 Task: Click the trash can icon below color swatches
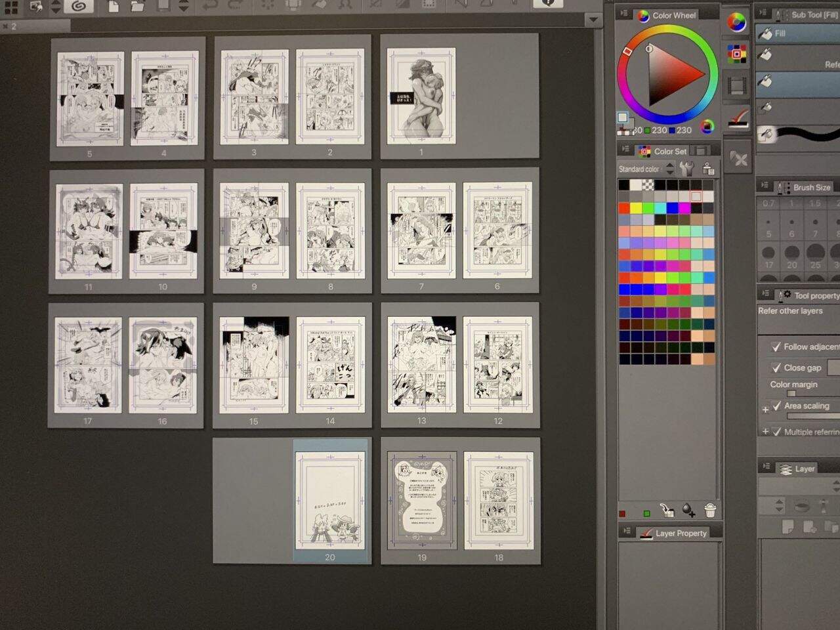709,510
